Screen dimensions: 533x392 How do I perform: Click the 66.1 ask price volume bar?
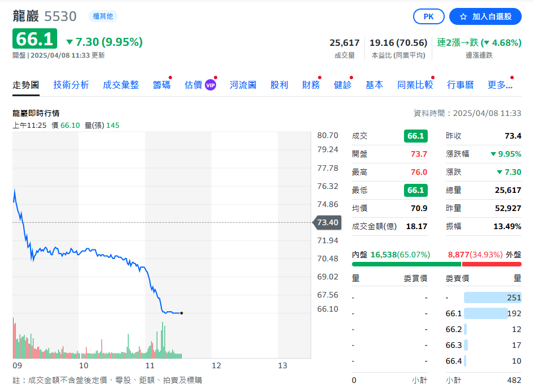coord(485,313)
